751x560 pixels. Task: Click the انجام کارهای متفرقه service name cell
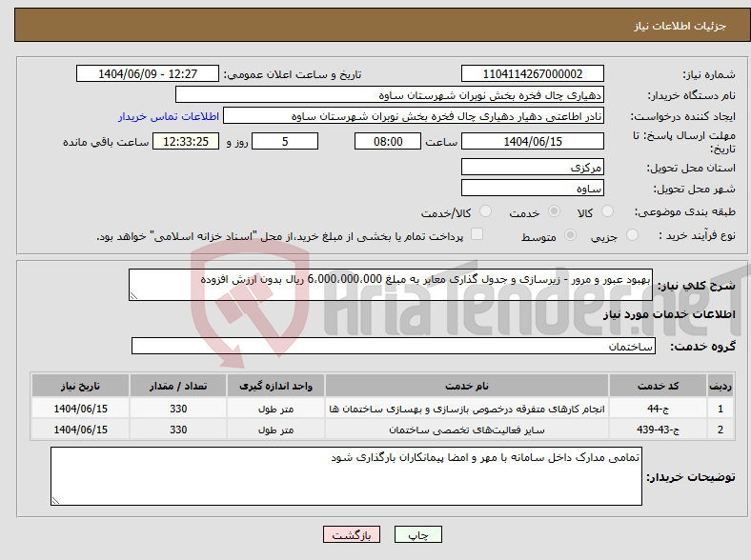(467, 409)
